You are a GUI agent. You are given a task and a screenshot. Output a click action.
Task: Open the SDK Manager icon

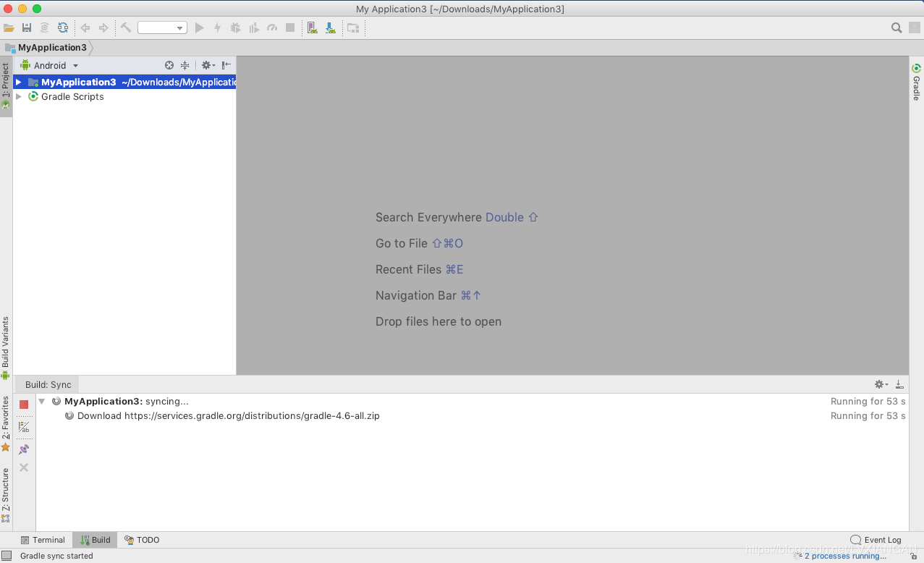331,27
